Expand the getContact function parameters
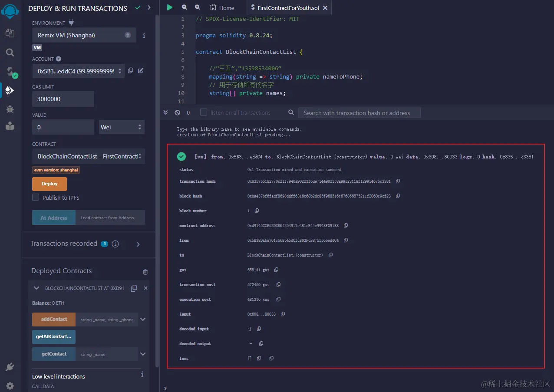 pos(143,354)
